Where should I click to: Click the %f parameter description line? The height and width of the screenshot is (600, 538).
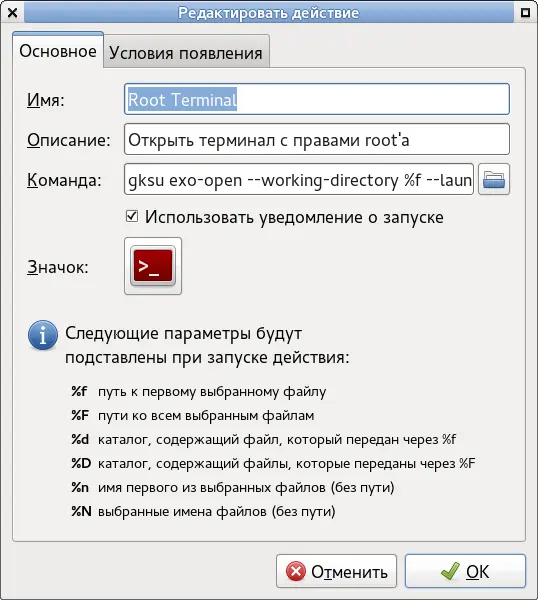click(x=199, y=392)
